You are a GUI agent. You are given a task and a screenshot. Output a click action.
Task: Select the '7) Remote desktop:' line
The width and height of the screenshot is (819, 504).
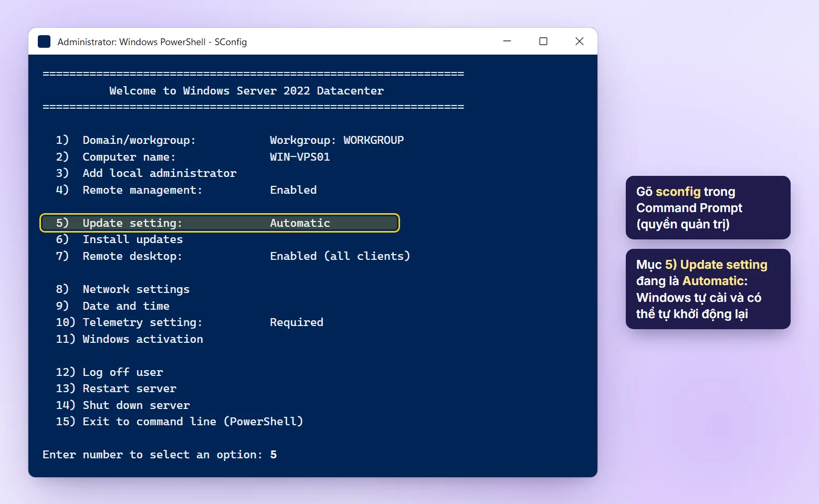click(119, 256)
